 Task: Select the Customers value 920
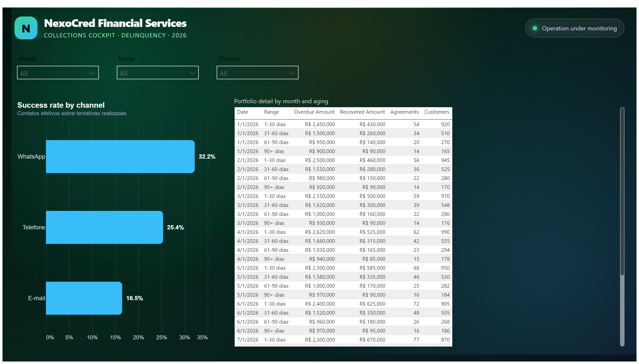(x=445, y=124)
